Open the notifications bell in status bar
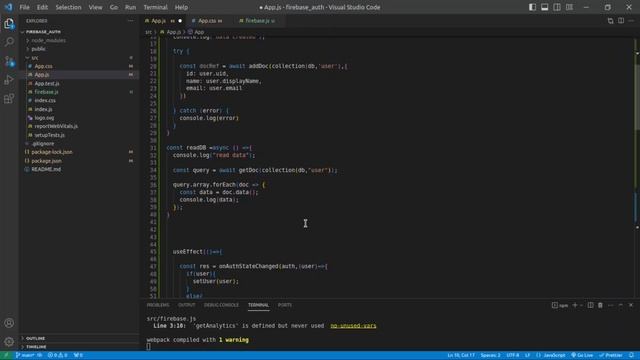 631,356
